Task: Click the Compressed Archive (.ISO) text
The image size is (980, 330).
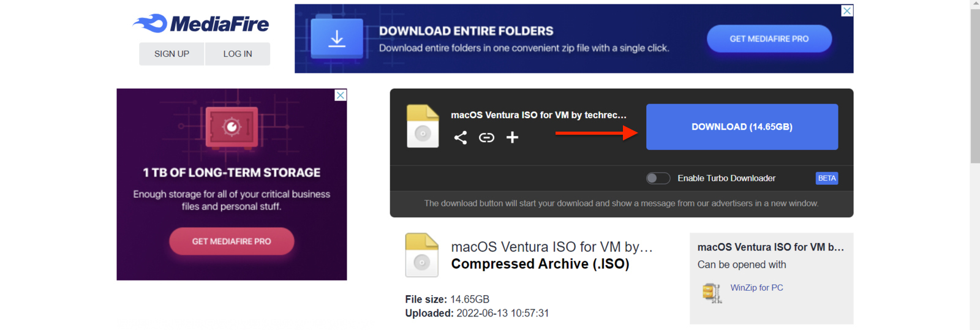Action: (540, 264)
